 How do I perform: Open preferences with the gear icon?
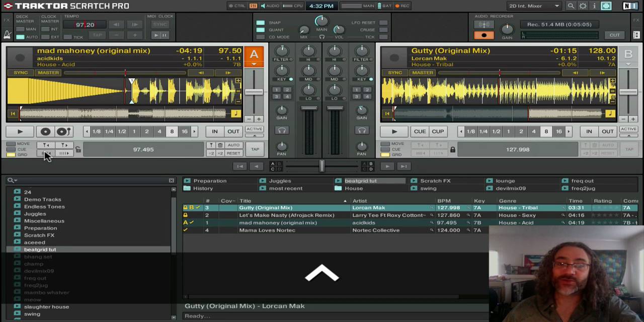[583, 6]
